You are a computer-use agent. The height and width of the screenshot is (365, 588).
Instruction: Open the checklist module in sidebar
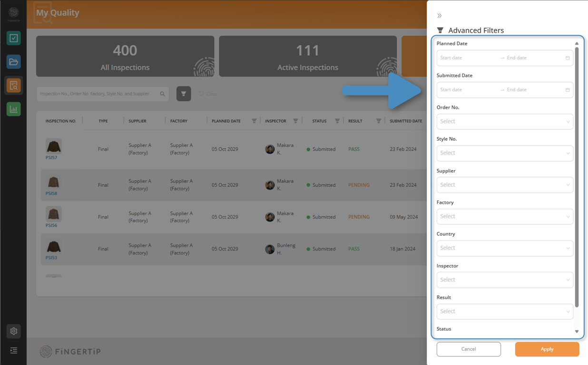[x=13, y=38]
